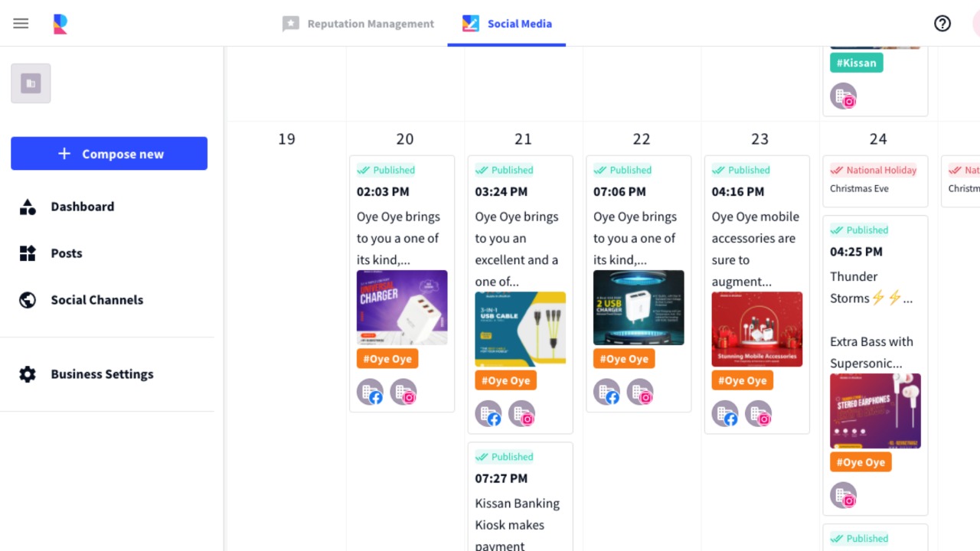
Task: Click 04:25 PM post time
Action: point(856,251)
